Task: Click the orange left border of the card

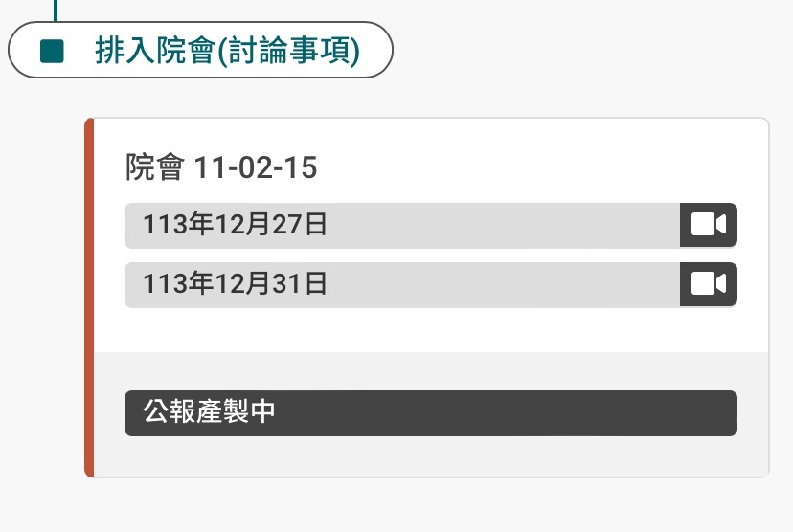Action: (x=89, y=298)
